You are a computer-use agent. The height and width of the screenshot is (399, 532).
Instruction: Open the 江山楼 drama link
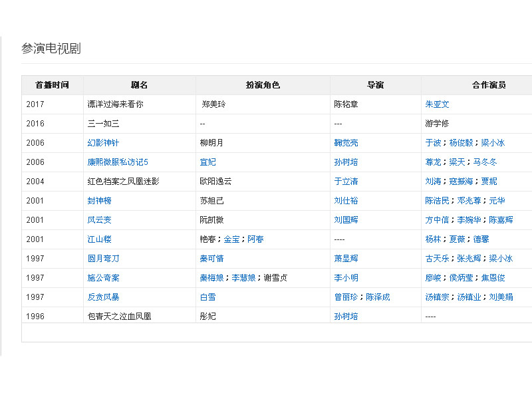99,239
